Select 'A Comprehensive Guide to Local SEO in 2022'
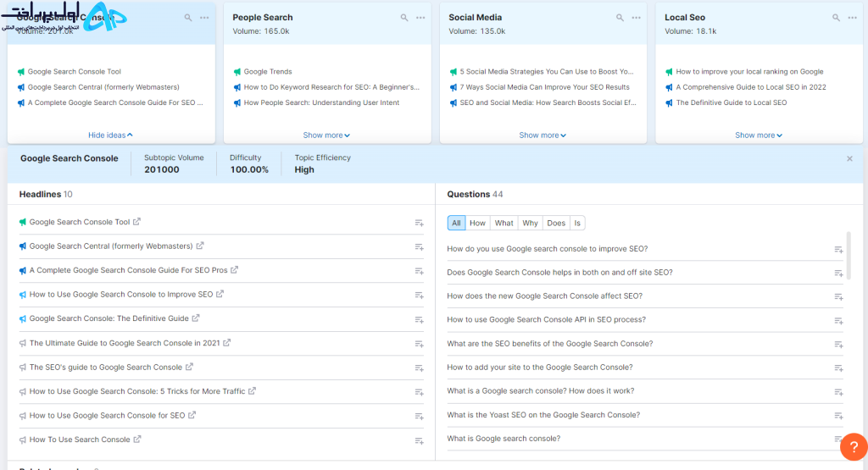 coord(751,87)
